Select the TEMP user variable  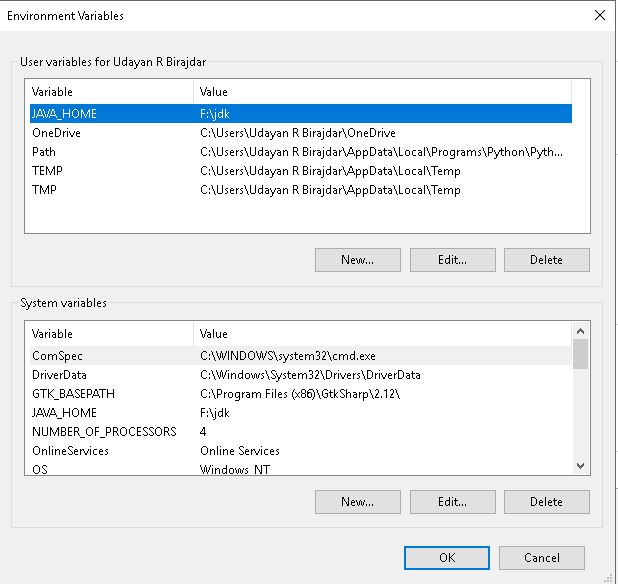click(x=301, y=171)
